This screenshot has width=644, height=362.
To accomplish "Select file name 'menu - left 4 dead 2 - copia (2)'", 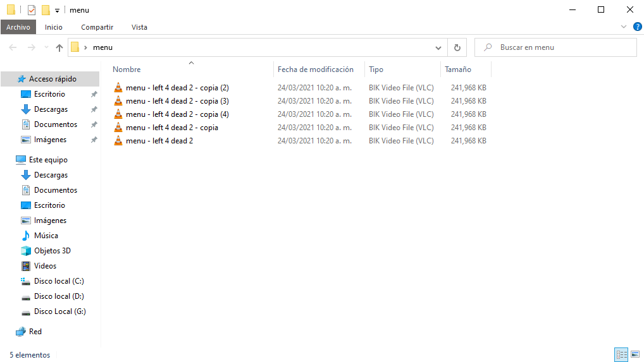I will (177, 88).
